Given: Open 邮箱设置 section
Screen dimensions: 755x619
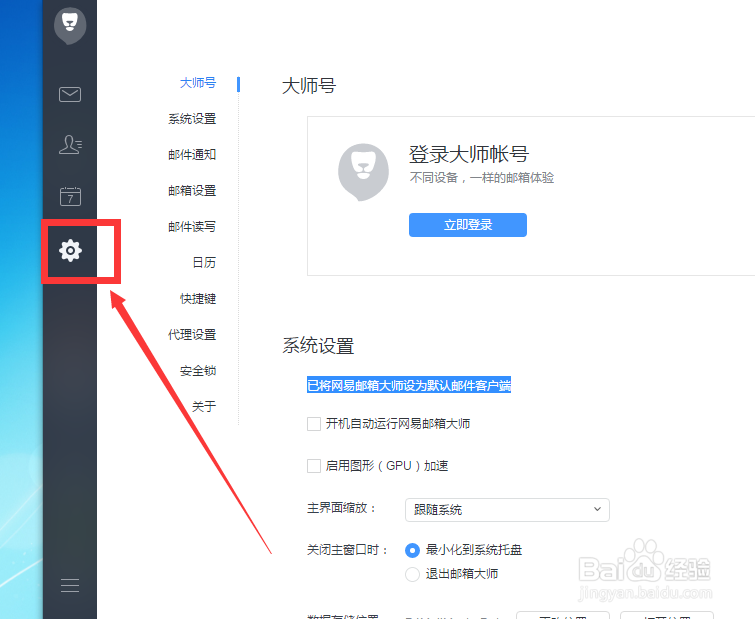Looking at the screenshot, I should point(192,191).
